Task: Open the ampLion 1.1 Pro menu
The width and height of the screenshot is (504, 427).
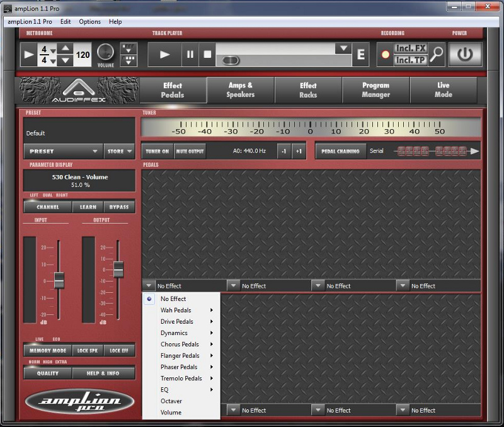Action: coord(30,21)
